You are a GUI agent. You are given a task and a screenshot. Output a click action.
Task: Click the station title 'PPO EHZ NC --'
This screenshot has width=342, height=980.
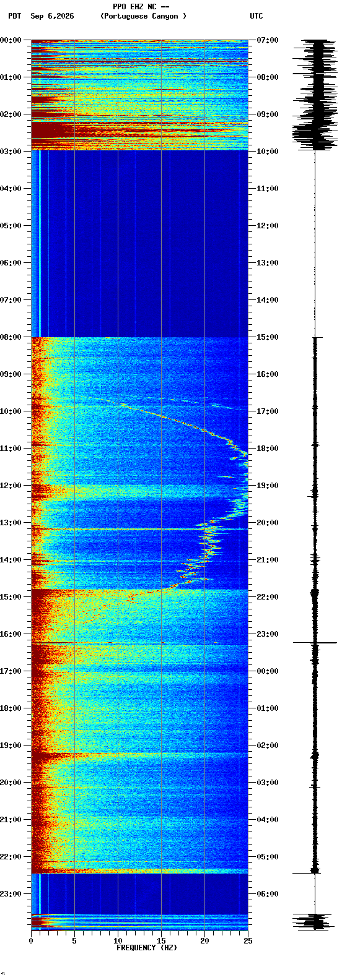coord(141,6)
